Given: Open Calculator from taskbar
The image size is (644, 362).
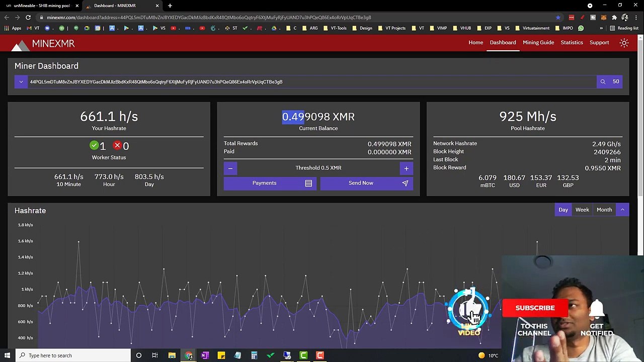Looking at the screenshot, I should point(254,355).
